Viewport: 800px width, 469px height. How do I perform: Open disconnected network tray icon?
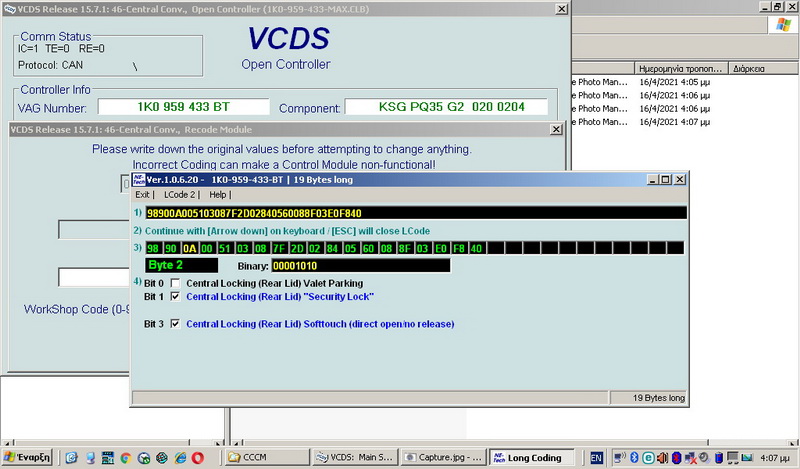(691, 458)
